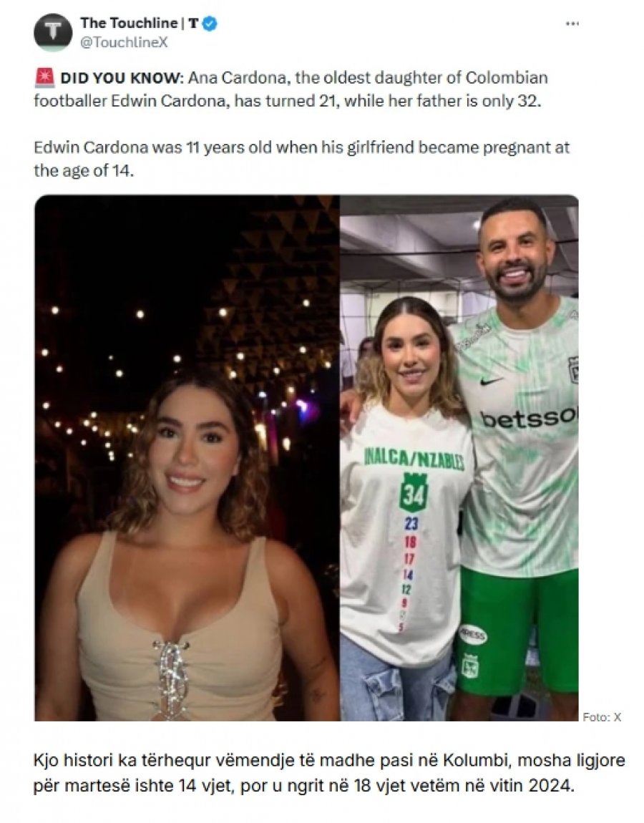644x823 pixels.
Task: Open the three-dot more options menu
Action: (x=572, y=24)
